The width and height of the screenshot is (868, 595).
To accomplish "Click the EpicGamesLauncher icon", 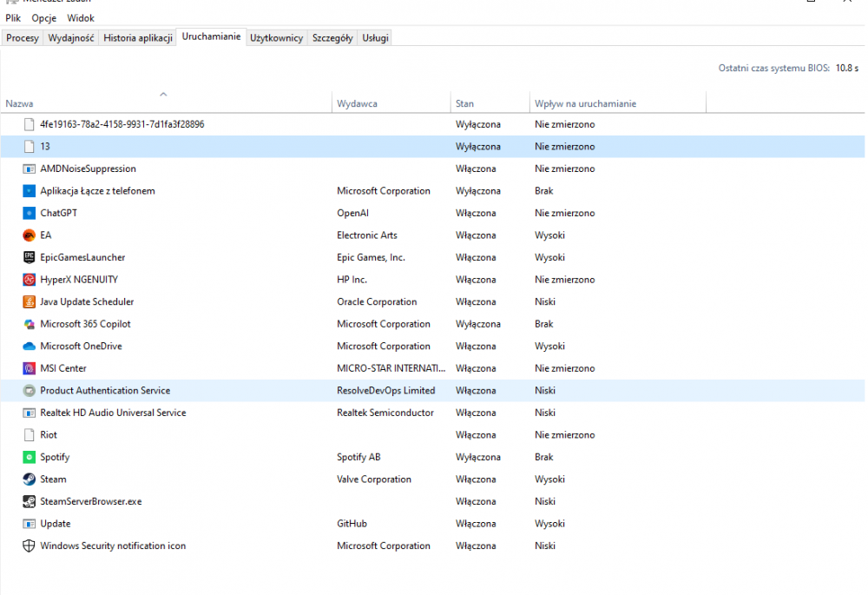I will pos(29,257).
